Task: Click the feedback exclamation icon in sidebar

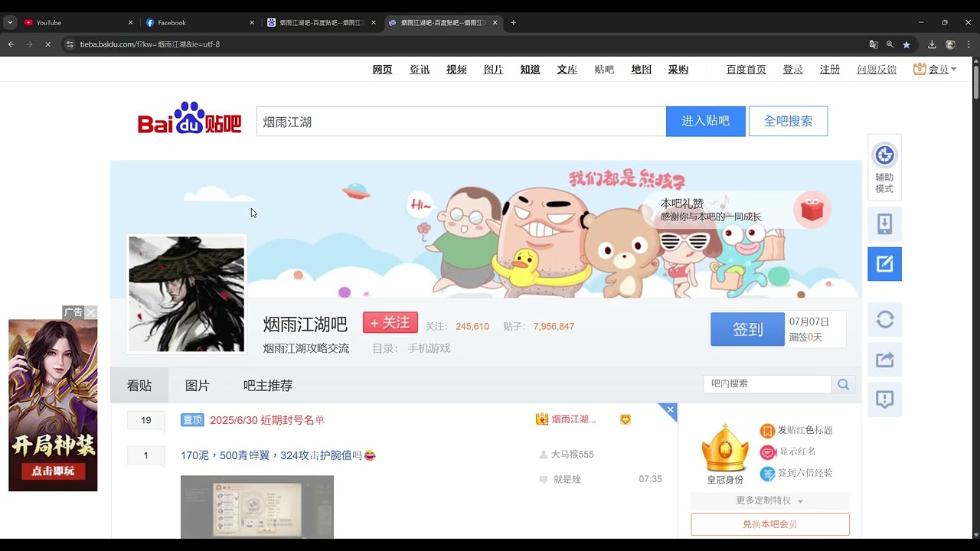Action: tap(884, 399)
